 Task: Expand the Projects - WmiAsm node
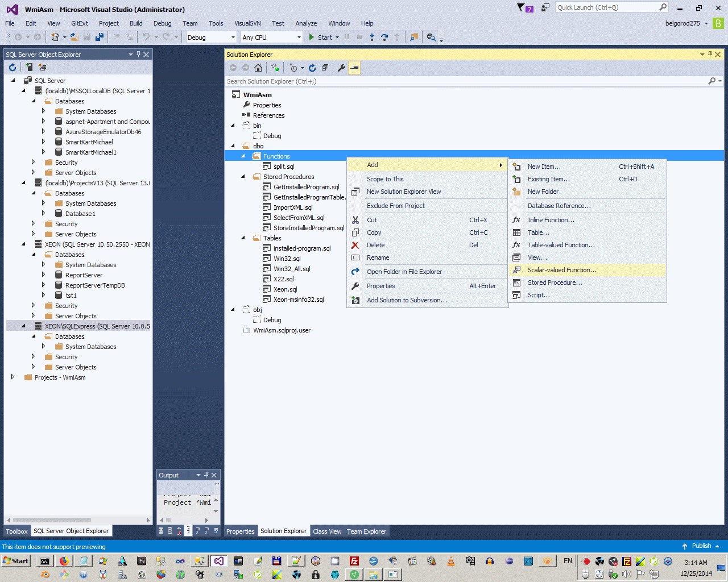(x=13, y=377)
